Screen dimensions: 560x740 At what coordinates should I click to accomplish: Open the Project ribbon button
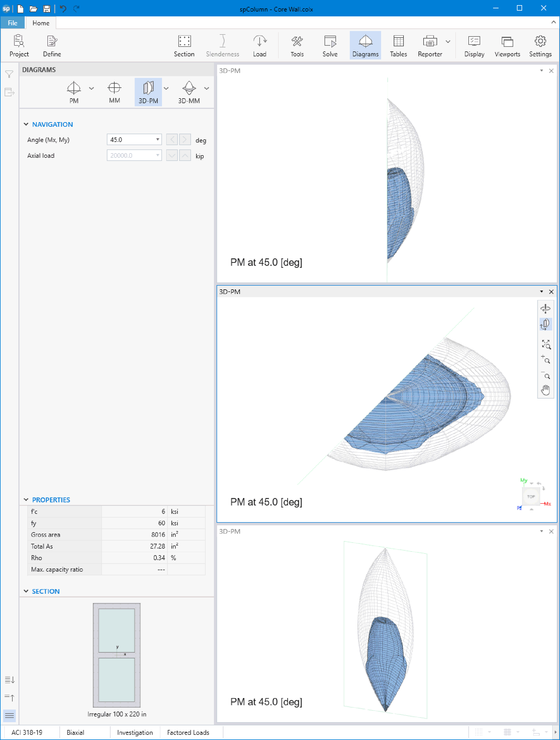[x=19, y=45]
